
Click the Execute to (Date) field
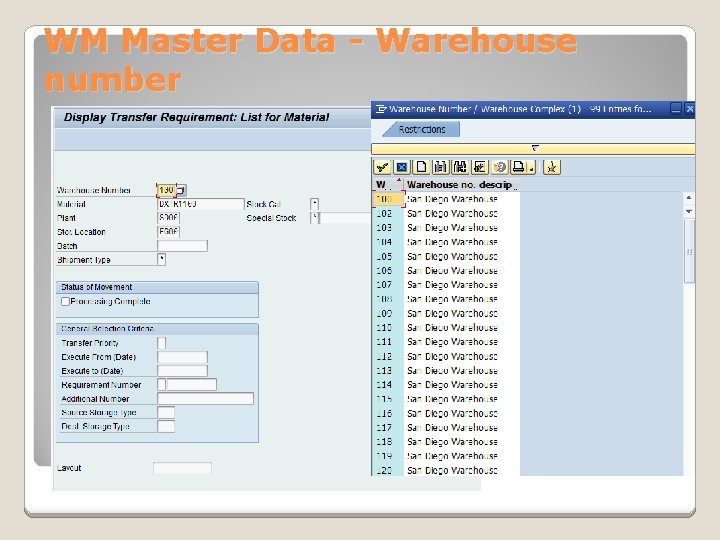point(182,371)
